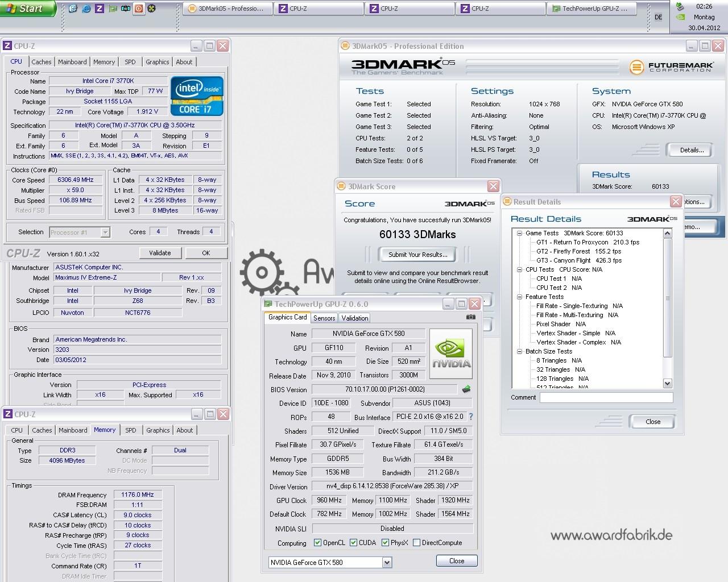Image resolution: width=728 pixels, height=582 pixels.
Task: Select CPU Test 1 row
Action: [x=559, y=278]
